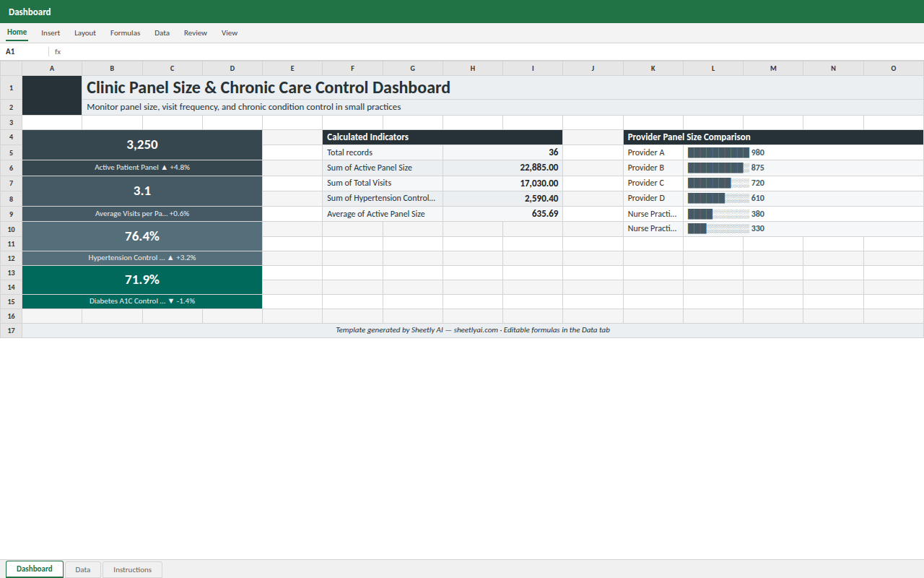Image resolution: width=924 pixels, height=578 pixels.
Task: Select the 3.1 KPI value
Action: pos(142,191)
